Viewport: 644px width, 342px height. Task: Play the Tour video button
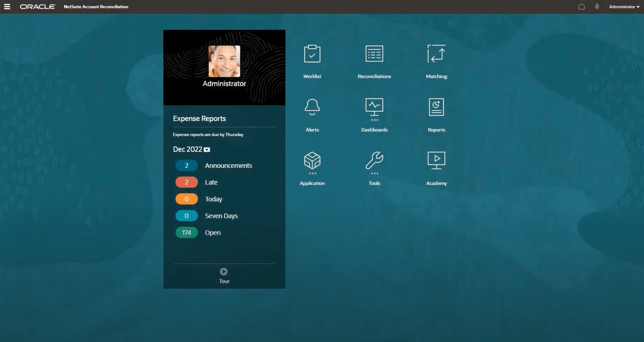click(x=224, y=272)
